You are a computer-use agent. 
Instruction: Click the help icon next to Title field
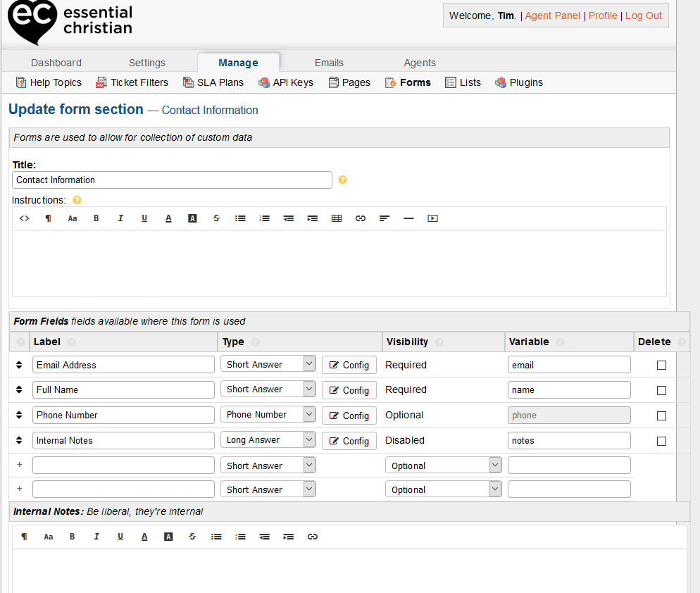343,180
